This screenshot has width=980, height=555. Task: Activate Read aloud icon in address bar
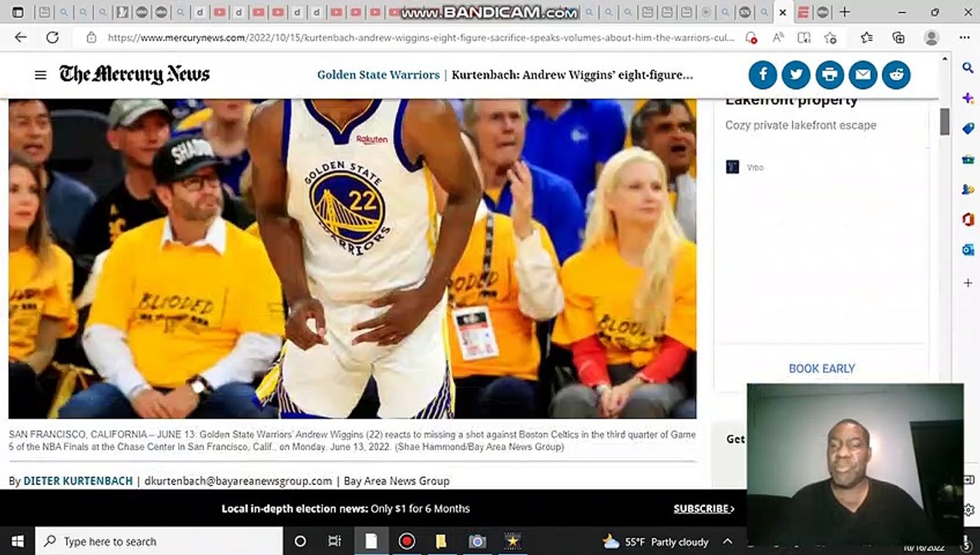tap(778, 38)
